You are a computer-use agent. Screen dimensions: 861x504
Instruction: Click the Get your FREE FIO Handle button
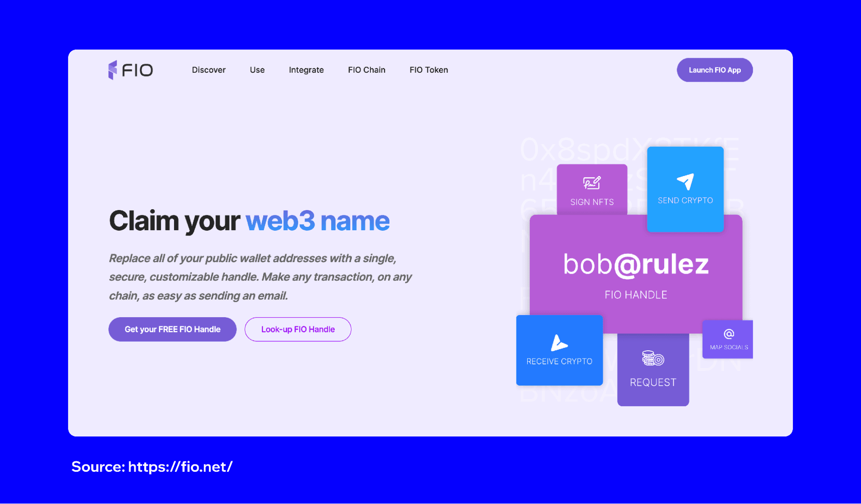(x=172, y=329)
